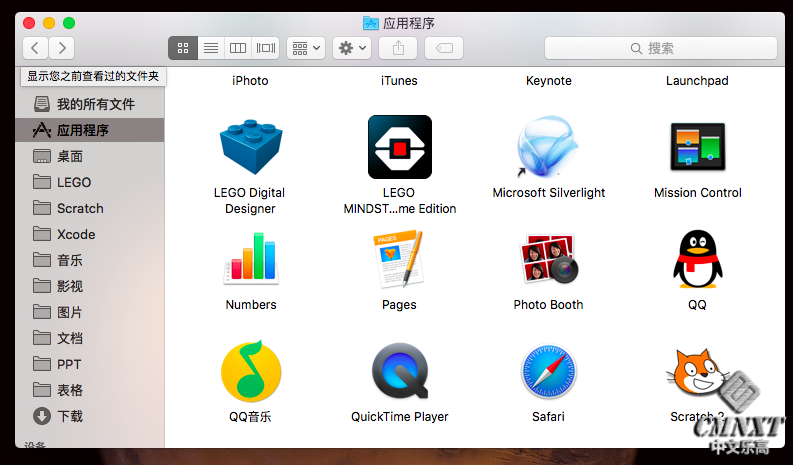Go forward with the right arrow button

click(x=62, y=48)
